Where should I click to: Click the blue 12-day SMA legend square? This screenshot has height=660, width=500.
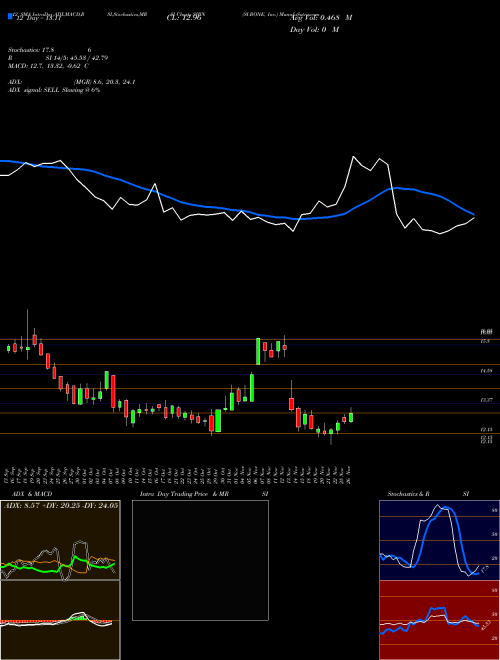[10, 17]
